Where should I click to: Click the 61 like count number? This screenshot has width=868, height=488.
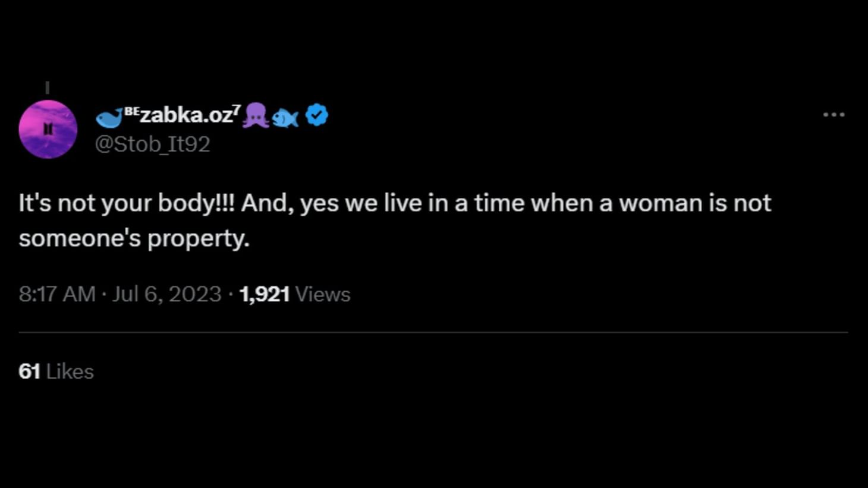(29, 371)
